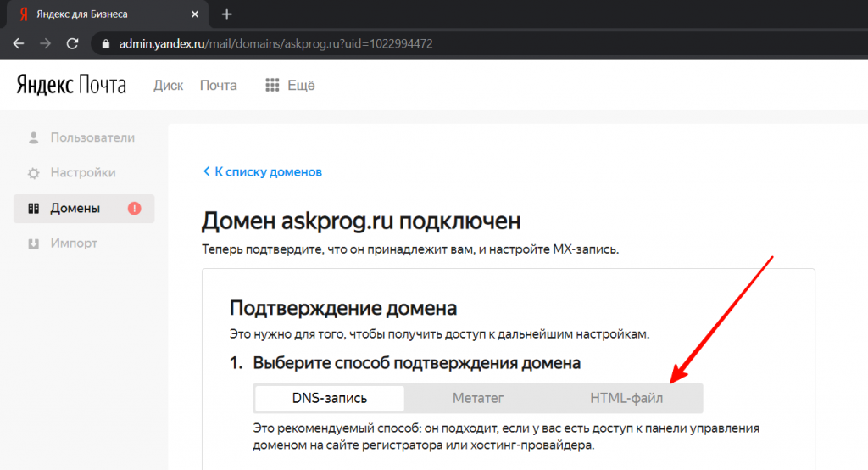Close the Яндекс для Бизнеса tab
This screenshot has width=868, height=470.
point(195,14)
